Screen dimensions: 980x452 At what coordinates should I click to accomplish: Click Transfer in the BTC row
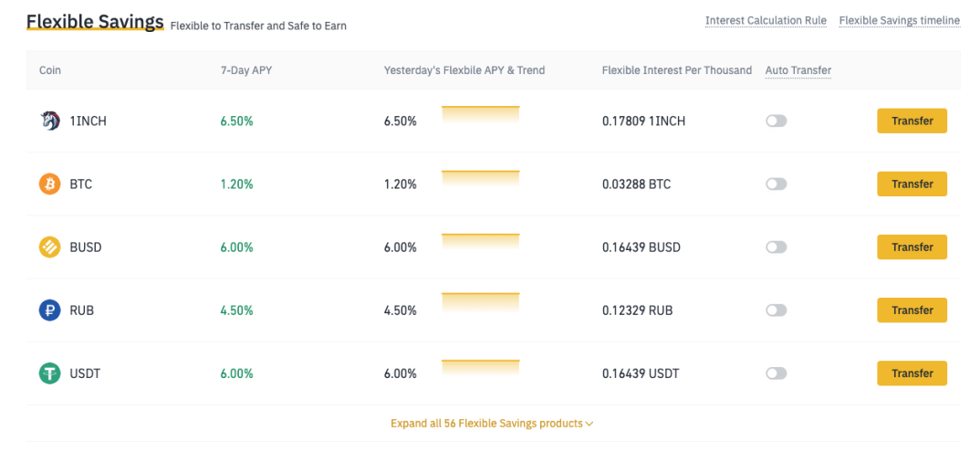[x=912, y=184]
